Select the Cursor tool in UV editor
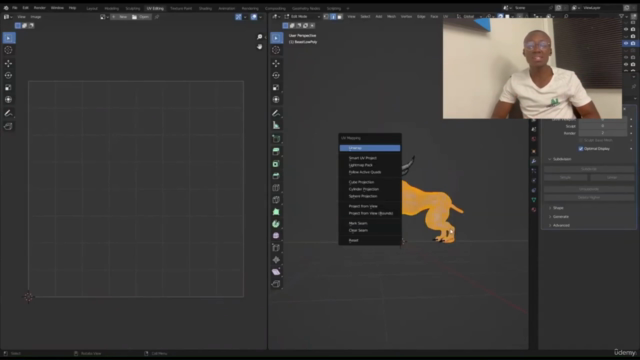This screenshot has width=640, height=360. click(x=9, y=50)
